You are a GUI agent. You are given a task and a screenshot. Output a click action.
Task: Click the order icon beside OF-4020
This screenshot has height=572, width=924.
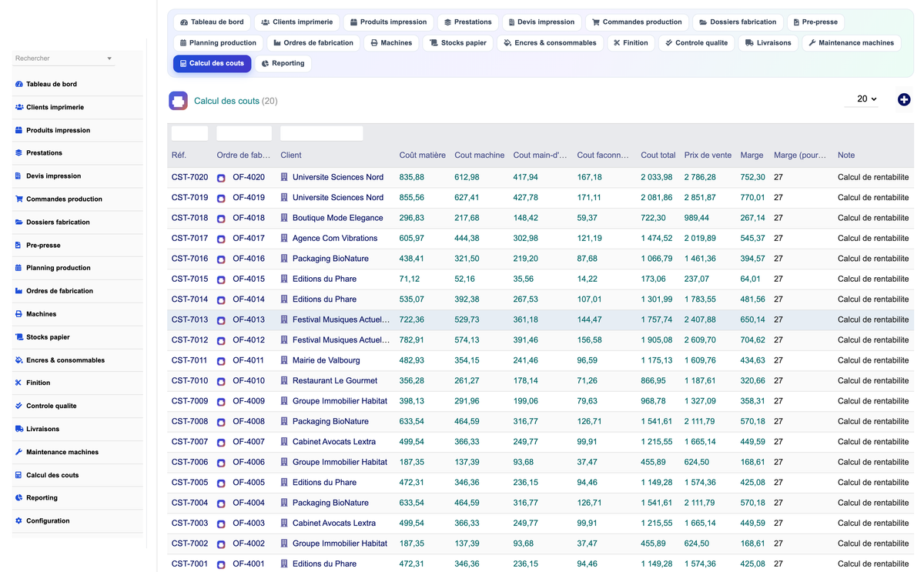(221, 178)
